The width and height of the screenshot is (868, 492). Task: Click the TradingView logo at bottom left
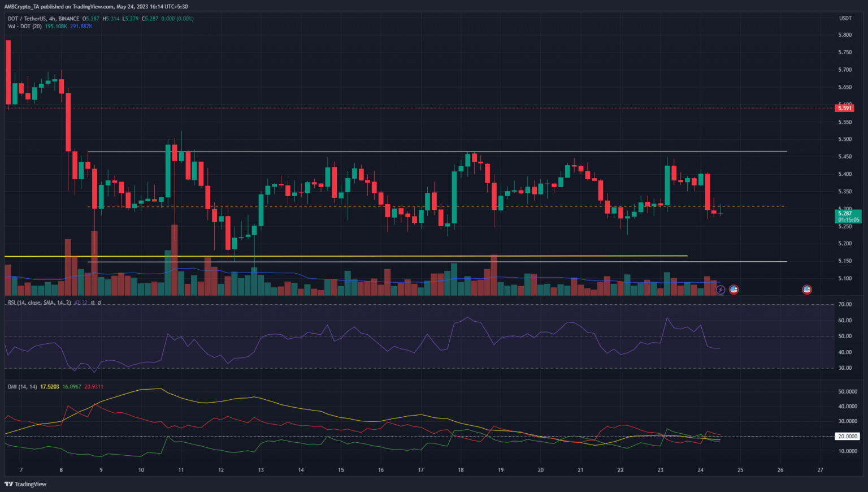pyautogui.click(x=25, y=484)
